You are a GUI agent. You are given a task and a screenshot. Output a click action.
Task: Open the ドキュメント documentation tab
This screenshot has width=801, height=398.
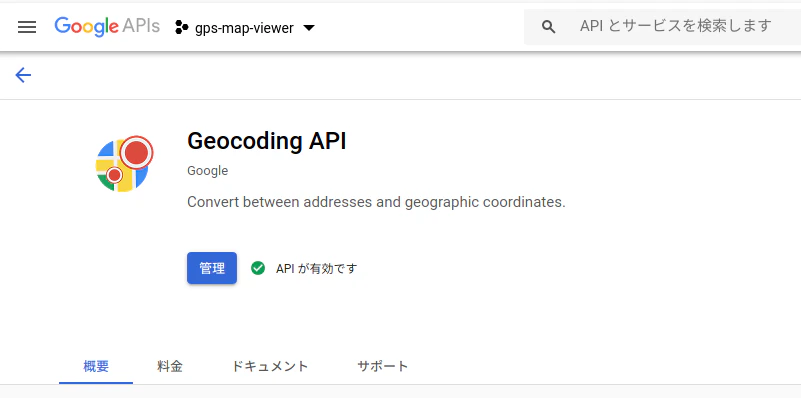pos(270,366)
